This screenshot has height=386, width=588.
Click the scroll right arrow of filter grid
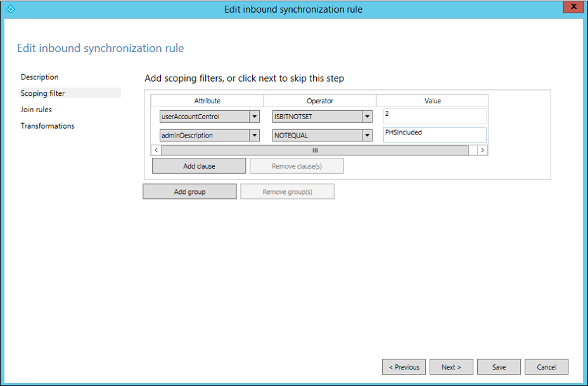click(482, 150)
